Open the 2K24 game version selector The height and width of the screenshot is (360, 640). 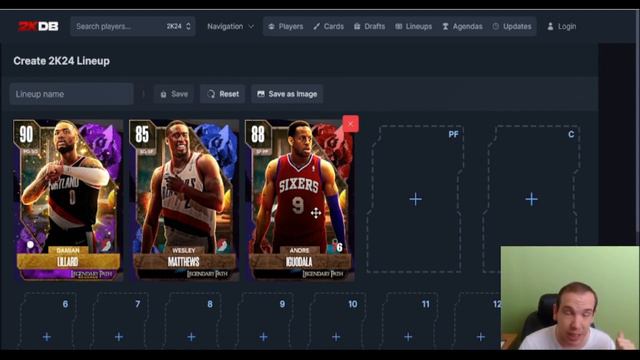[179, 26]
